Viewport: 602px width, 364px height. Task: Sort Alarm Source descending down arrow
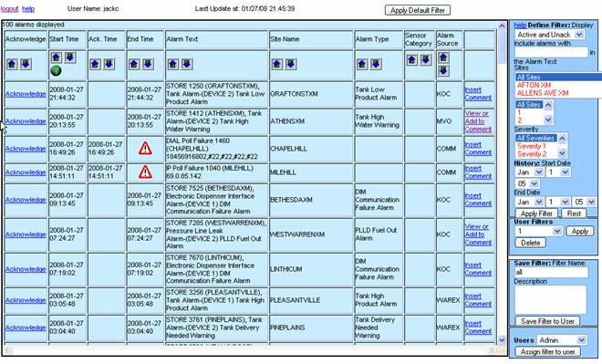pyautogui.click(x=443, y=70)
